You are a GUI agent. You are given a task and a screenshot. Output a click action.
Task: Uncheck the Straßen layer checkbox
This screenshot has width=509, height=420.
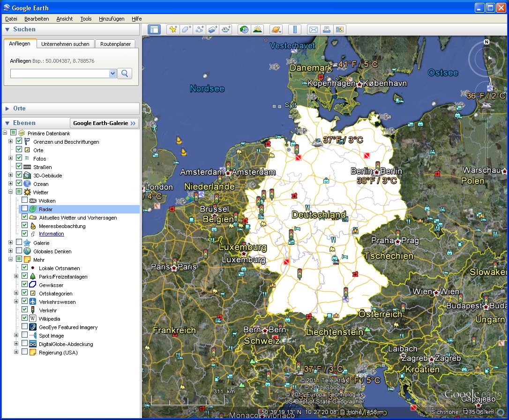pos(19,166)
